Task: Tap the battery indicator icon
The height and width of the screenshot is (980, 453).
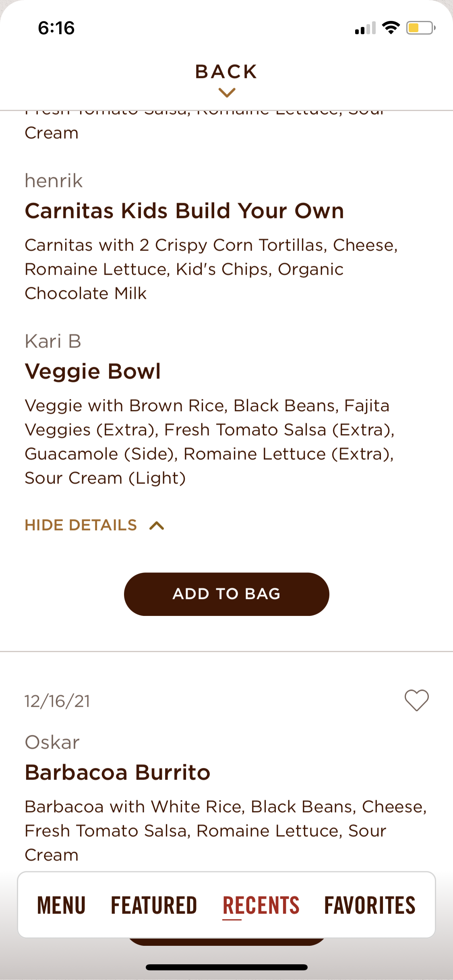Action: (x=420, y=28)
